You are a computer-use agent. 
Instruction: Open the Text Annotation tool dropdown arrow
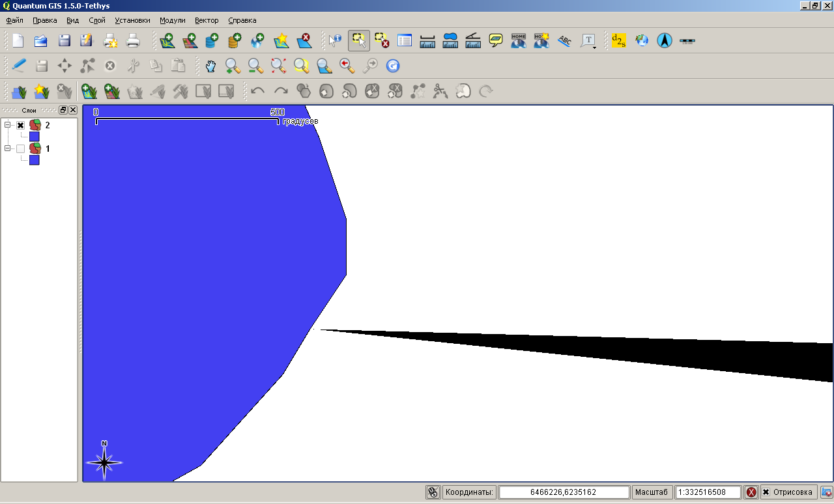pyautogui.click(x=595, y=47)
